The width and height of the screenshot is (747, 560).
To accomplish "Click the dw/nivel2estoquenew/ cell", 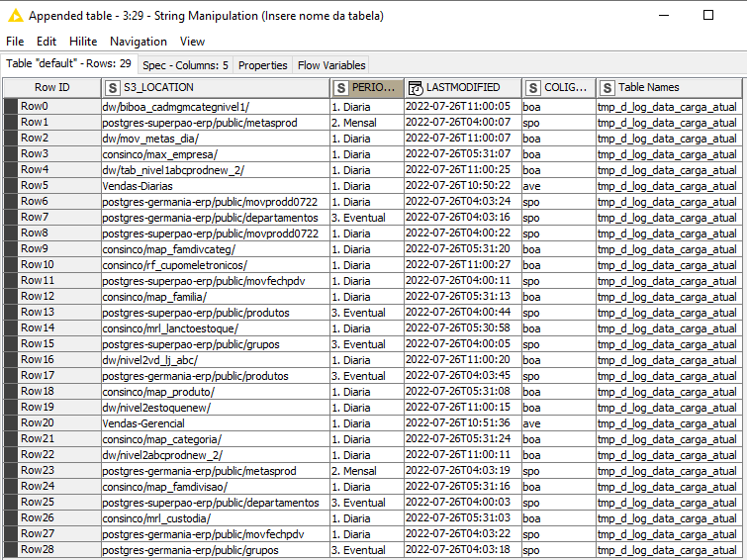I will 216,408.
